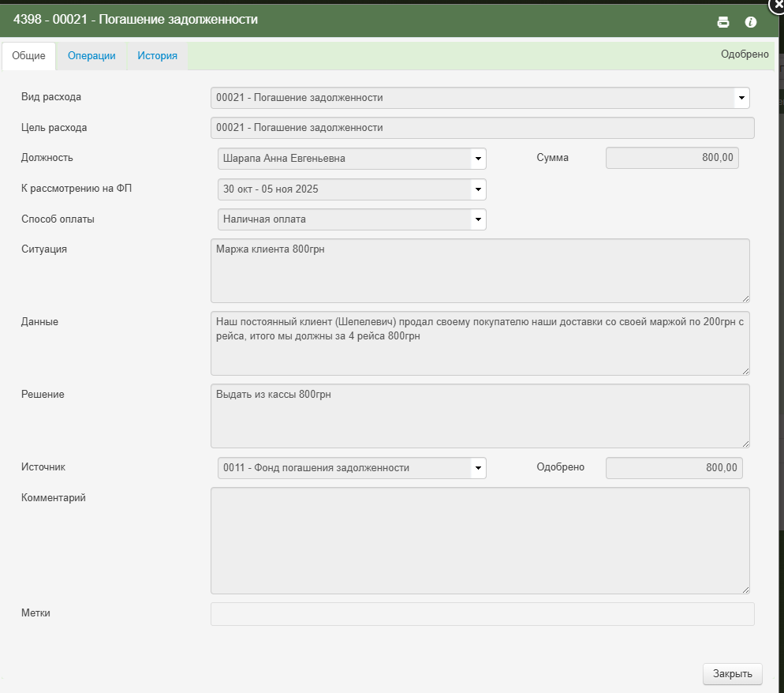Expand the Вид расхода dropdown

[x=741, y=98]
